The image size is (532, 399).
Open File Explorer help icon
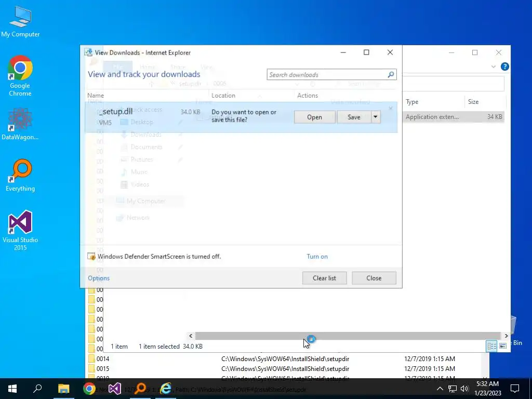pos(504,66)
